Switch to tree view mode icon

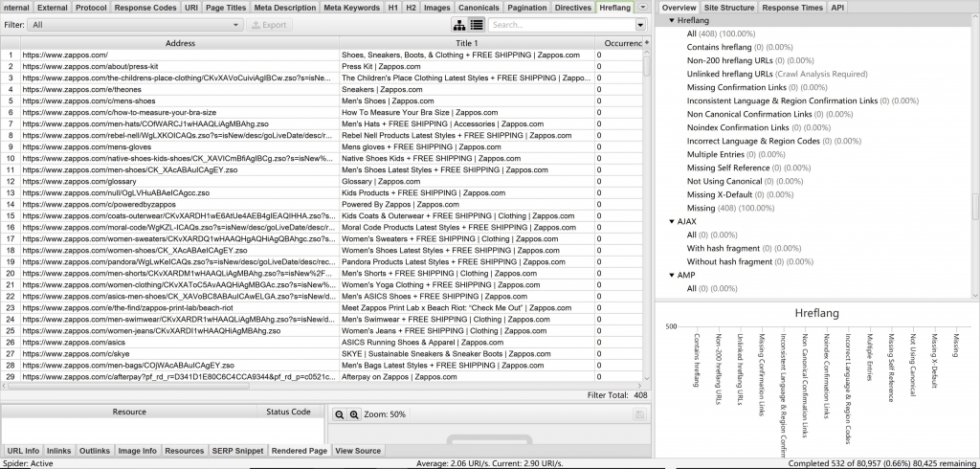pos(459,25)
